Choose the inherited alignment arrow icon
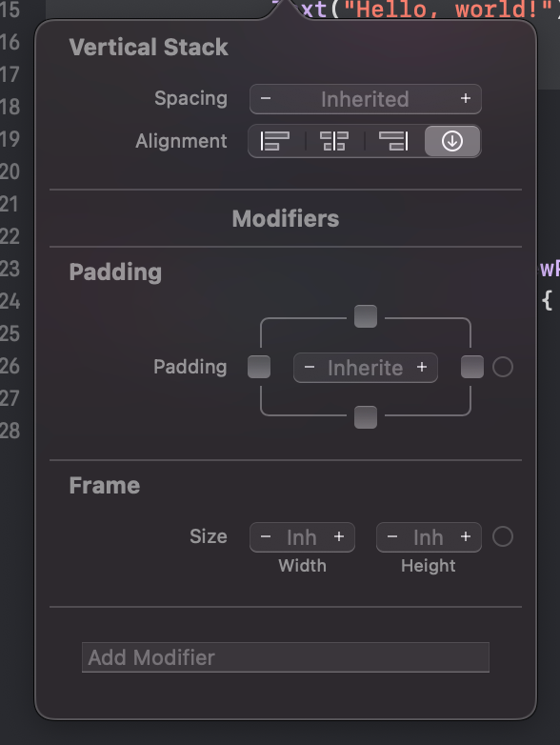The width and height of the screenshot is (560, 745). 452,141
